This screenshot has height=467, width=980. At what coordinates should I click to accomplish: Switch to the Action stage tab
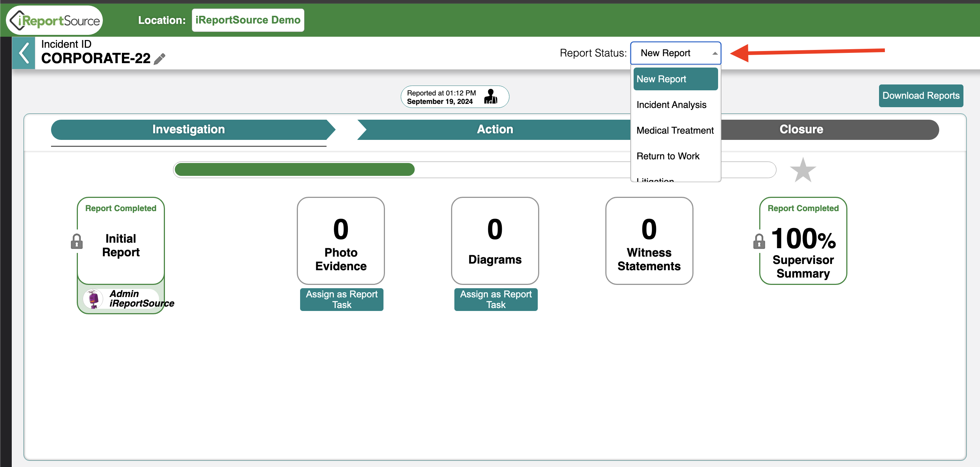click(x=494, y=130)
